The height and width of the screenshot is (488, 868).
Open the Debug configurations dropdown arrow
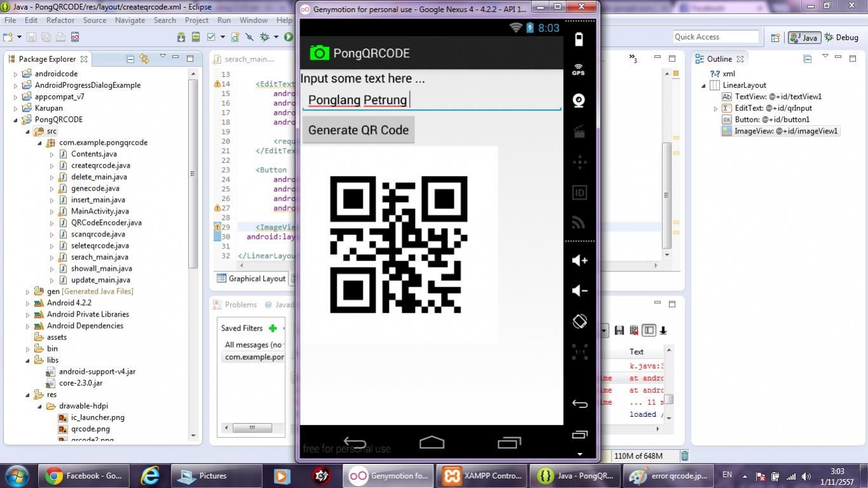tap(276, 37)
